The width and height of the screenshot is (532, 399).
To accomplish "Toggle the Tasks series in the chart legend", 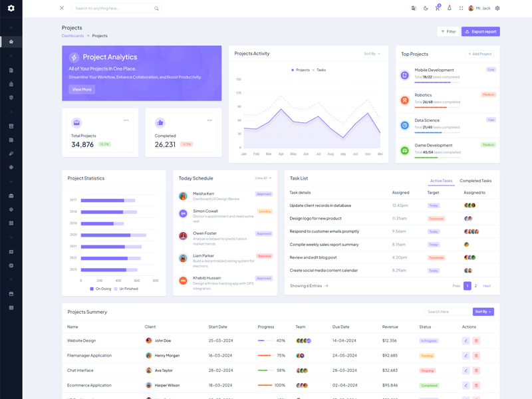I will click(x=319, y=70).
